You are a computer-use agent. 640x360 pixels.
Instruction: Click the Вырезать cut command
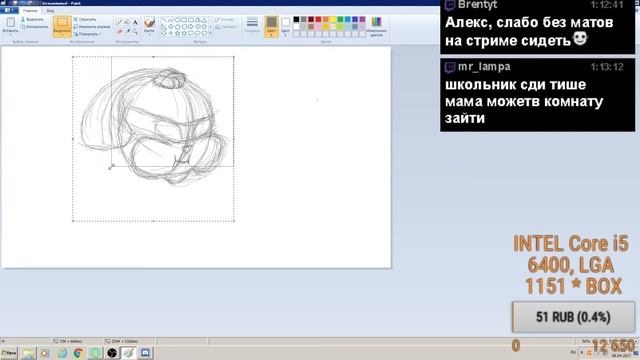pos(32,19)
